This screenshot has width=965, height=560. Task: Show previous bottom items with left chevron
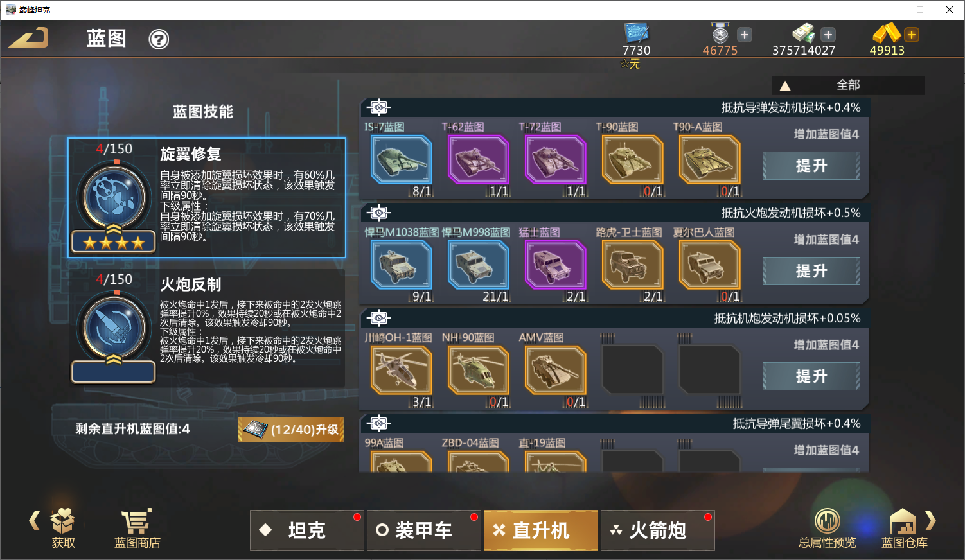coord(35,520)
